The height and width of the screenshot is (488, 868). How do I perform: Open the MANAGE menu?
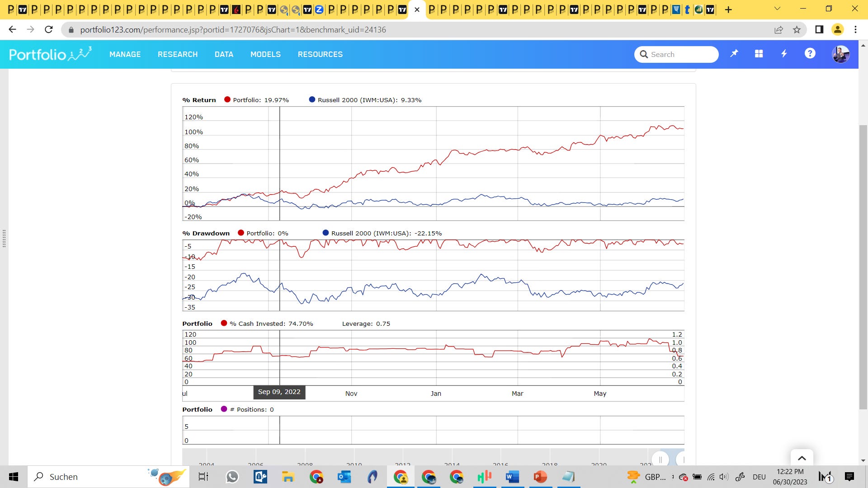pyautogui.click(x=125, y=54)
